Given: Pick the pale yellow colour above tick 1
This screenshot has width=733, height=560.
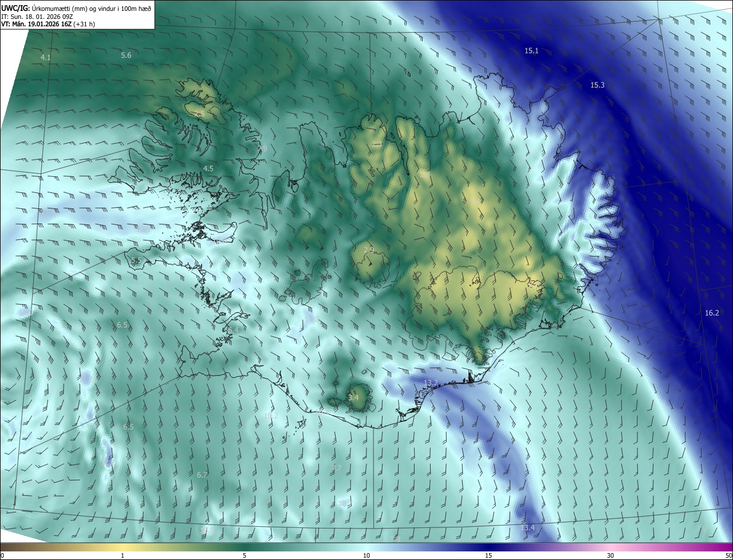Looking at the screenshot, I should tap(123, 547).
